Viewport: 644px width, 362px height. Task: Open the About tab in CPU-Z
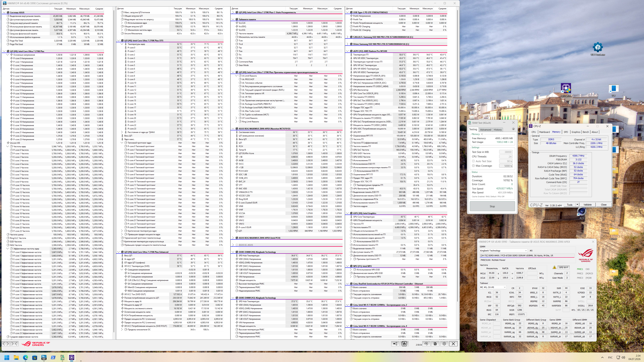595,132
